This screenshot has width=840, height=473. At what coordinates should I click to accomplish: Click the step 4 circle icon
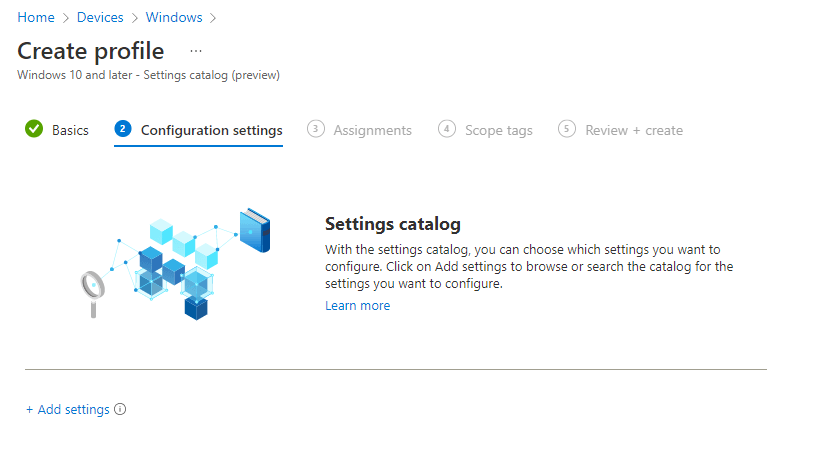tap(447, 129)
